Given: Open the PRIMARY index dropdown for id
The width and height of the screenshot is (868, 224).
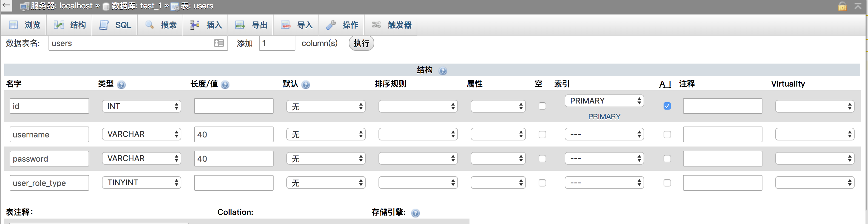Looking at the screenshot, I should (604, 101).
